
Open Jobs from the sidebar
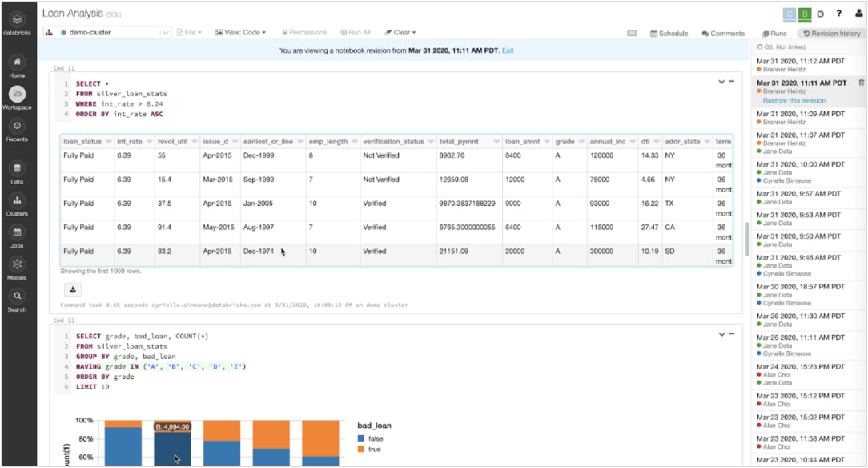17,233
